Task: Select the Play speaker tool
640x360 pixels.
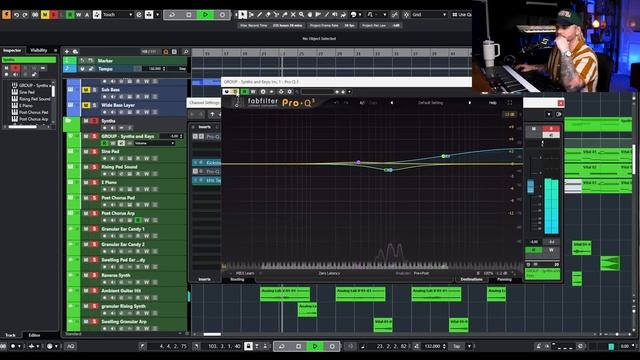Action: pyautogui.click(x=335, y=15)
